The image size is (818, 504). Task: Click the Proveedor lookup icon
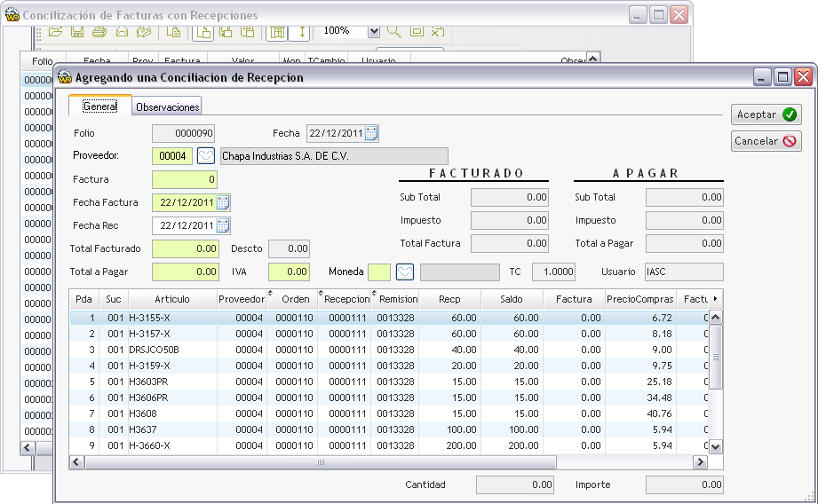(x=205, y=156)
